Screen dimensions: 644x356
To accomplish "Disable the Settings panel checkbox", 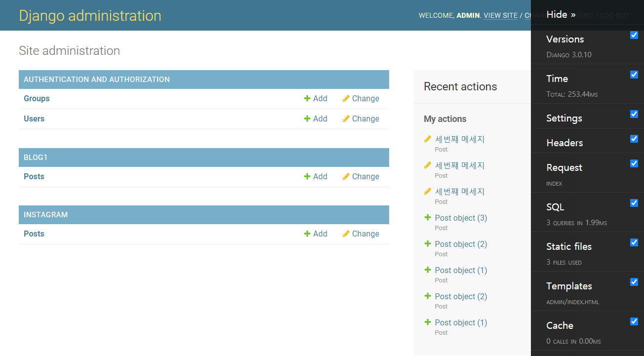I will (634, 114).
